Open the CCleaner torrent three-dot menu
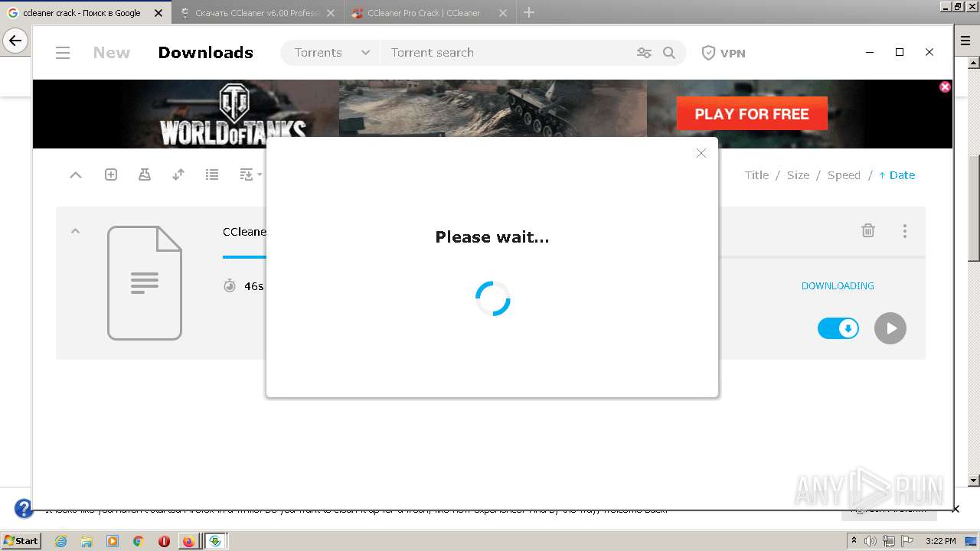Viewport: 980px width, 551px height. point(905,230)
